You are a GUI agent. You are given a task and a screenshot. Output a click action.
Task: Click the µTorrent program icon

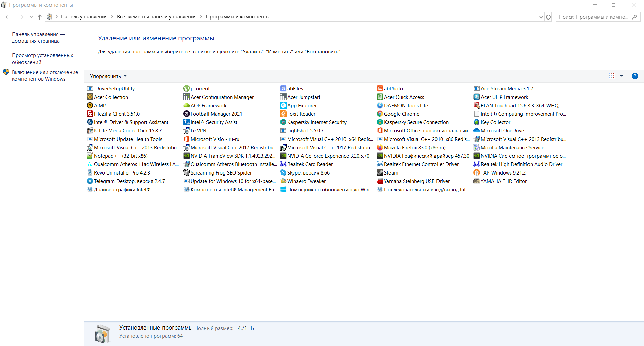coord(187,89)
